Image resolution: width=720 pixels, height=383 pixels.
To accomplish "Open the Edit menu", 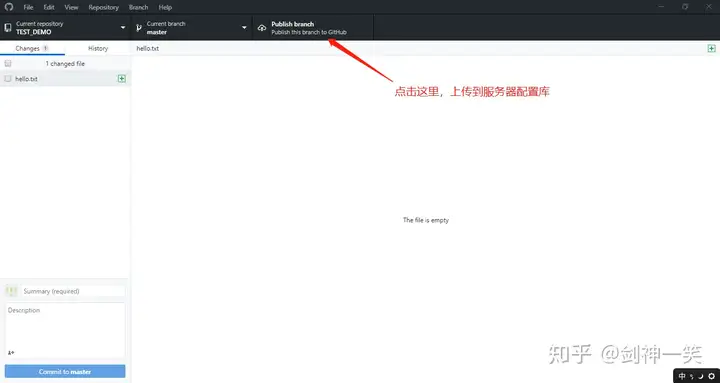I will click(x=49, y=7).
